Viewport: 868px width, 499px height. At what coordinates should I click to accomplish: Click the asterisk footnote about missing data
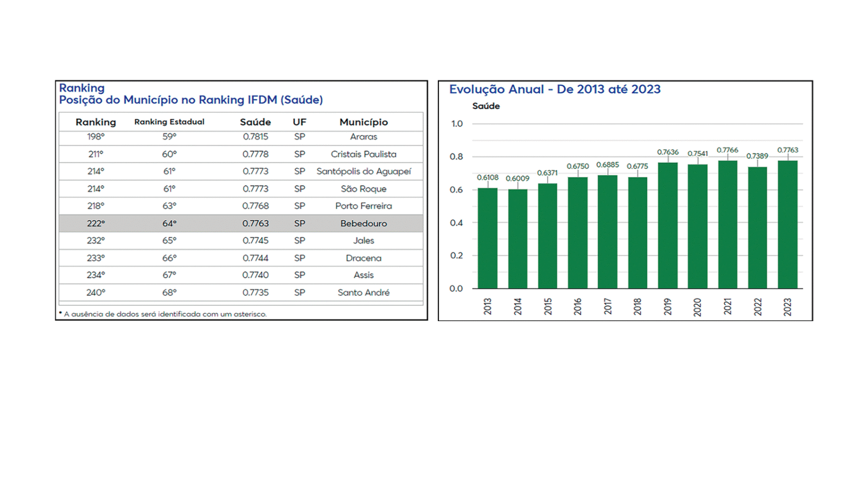point(164,314)
